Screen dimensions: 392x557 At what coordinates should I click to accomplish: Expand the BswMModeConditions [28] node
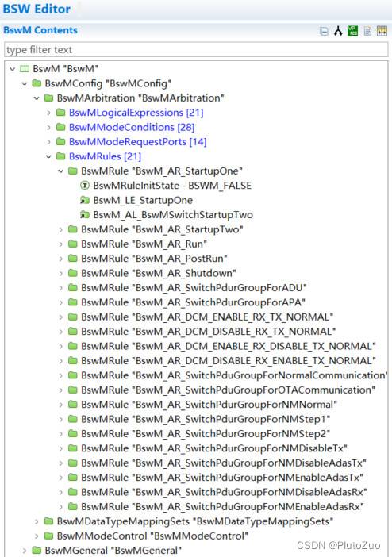point(48,127)
